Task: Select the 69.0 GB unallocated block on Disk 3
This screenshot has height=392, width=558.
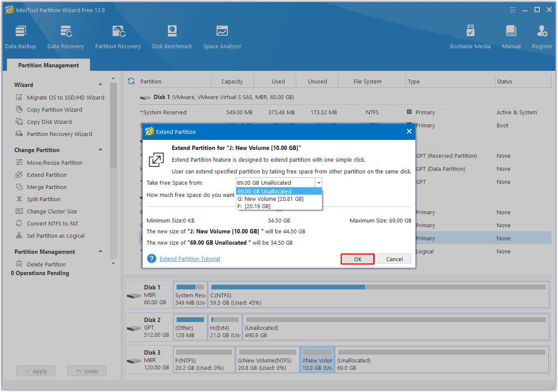Action: (442, 359)
